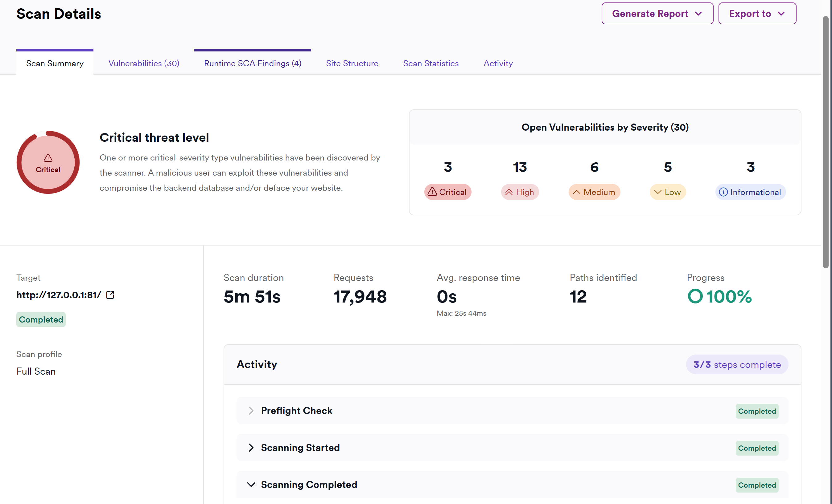The width and height of the screenshot is (832, 504).
Task: Collapse the Scanning Completed step
Action: [251, 484]
